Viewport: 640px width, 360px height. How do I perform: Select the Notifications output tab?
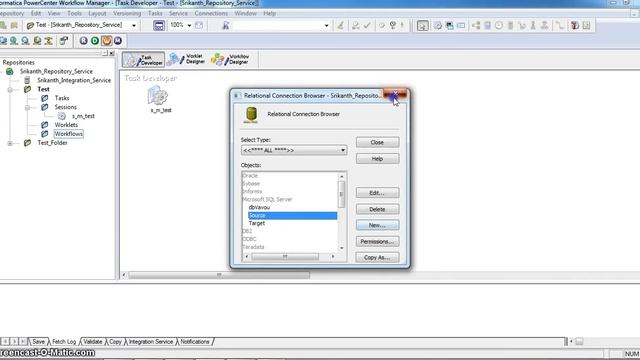coord(195,342)
